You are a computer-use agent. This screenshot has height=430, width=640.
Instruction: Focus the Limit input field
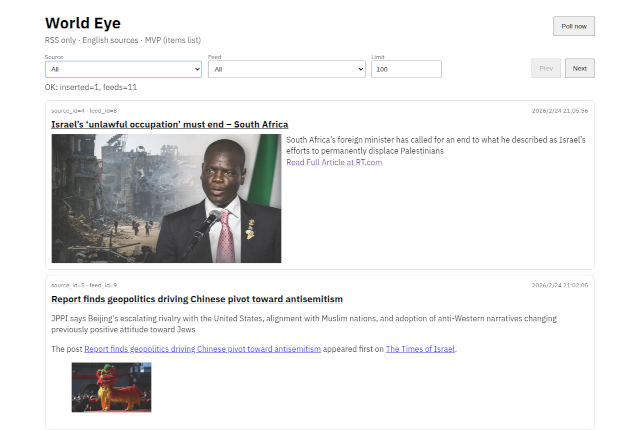(x=405, y=69)
